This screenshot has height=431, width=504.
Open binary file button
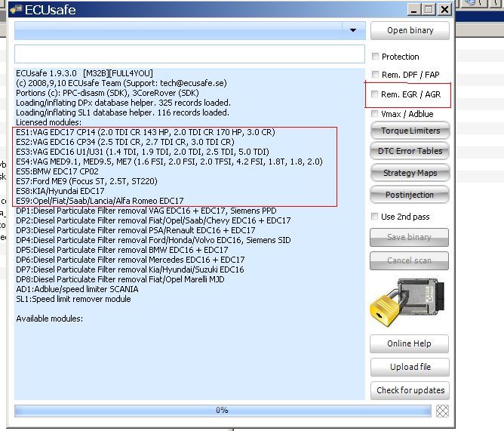tap(410, 30)
